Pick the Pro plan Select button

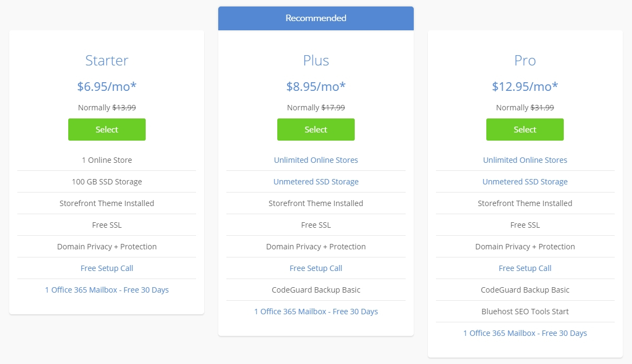tap(525, 129)
